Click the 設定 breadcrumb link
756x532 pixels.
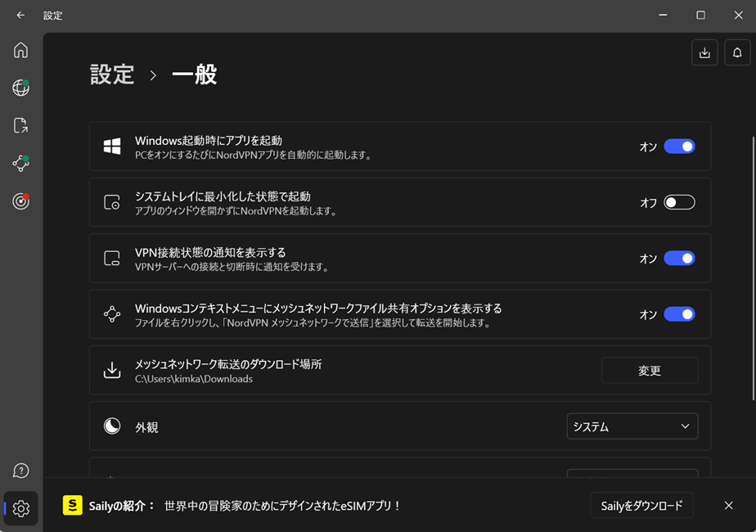(112, 74)
